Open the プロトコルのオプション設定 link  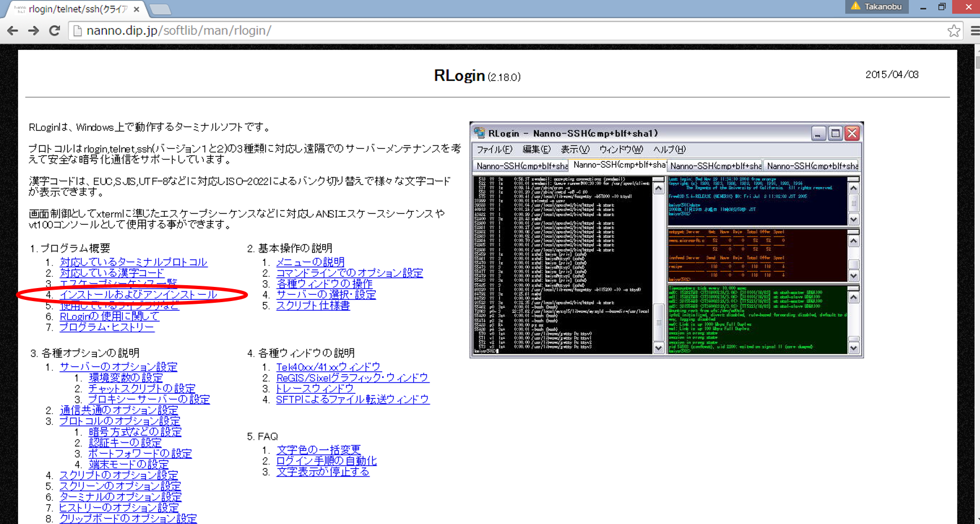click(x=120, y=421)
